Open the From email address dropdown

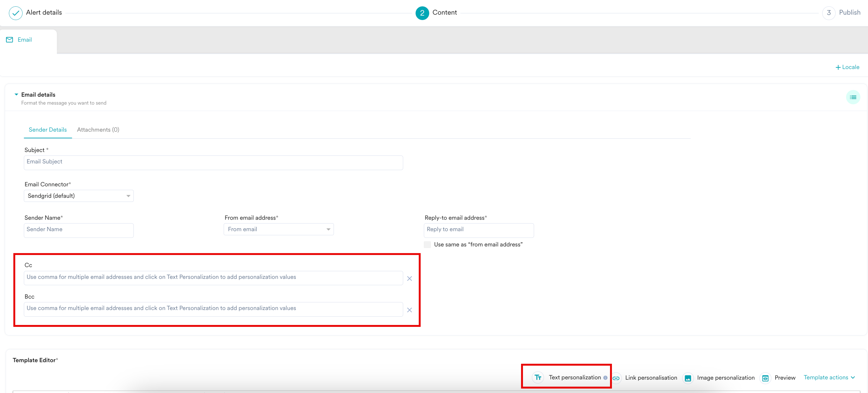[278, 229]
